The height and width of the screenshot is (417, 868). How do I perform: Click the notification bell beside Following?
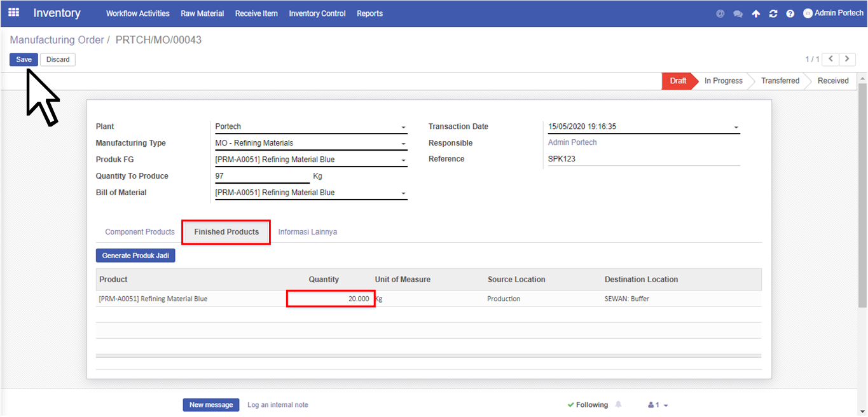click(x=618, y=405)
